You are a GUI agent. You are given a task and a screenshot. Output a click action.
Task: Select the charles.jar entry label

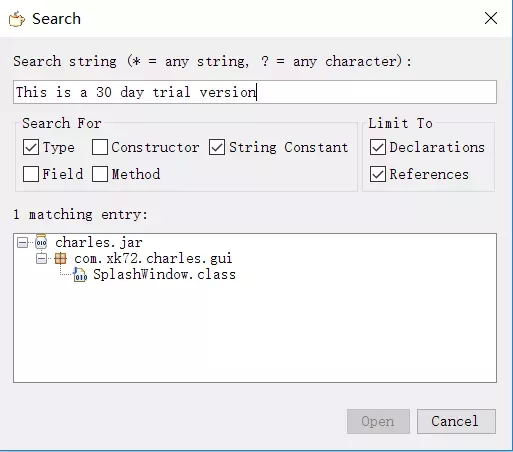[x=99, y=242]
